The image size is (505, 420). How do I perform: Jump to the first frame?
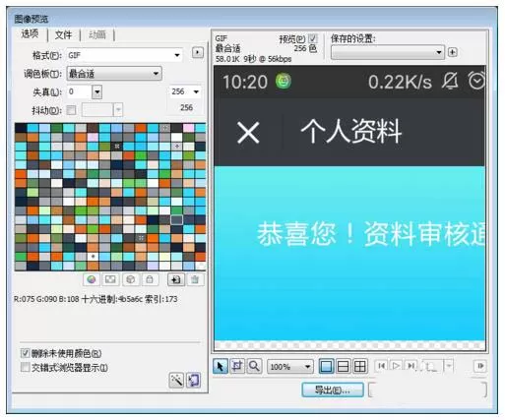pyautogui.click(x=382, y=366)
